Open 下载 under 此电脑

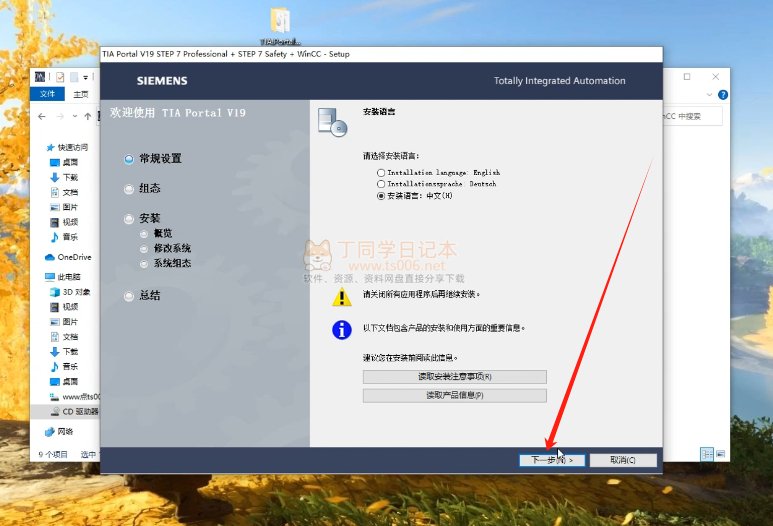pos(64,352)
